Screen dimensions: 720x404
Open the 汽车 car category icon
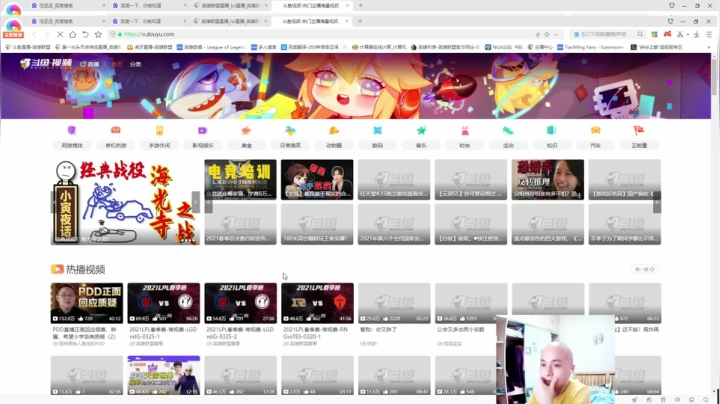596,130
